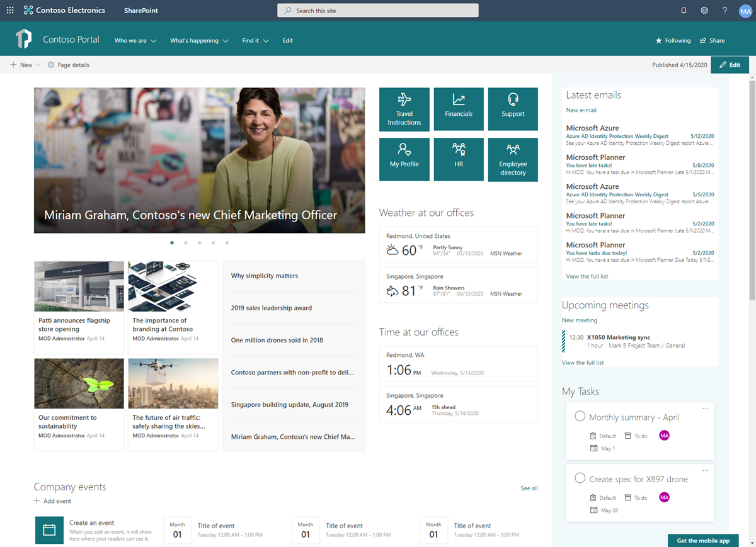Open the Support headset tile

513,110
